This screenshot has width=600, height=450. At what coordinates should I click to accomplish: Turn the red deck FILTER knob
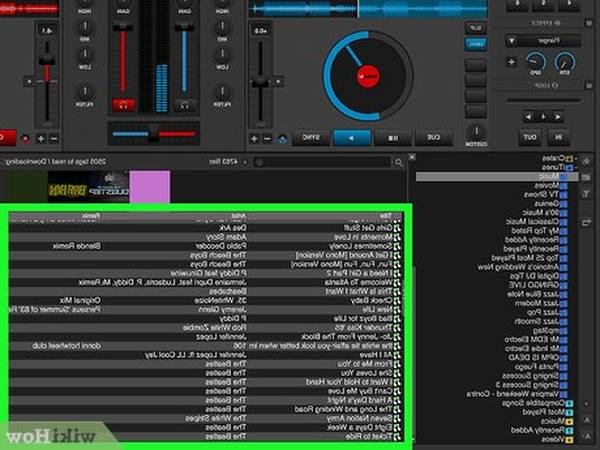(85, 92)
